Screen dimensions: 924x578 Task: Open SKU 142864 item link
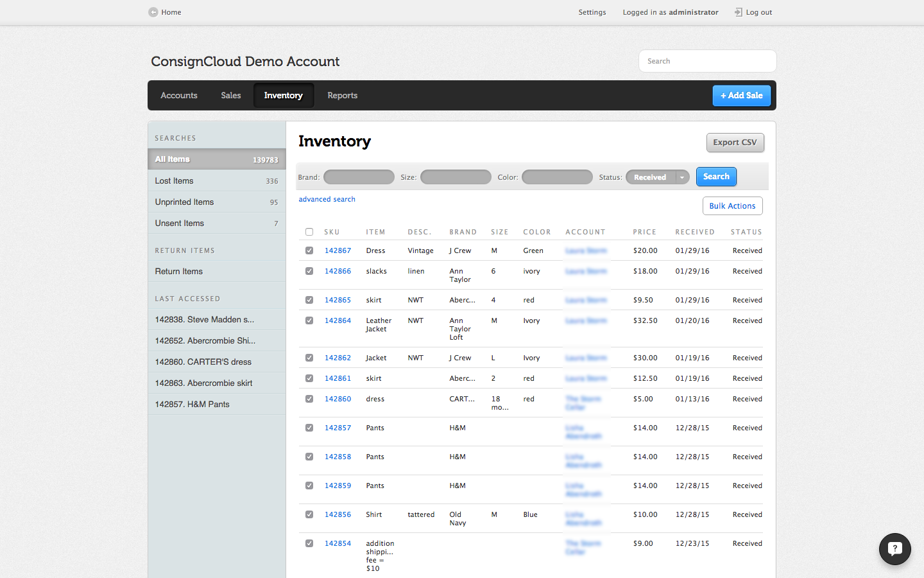pyautogui.click(x=338, y=320)
